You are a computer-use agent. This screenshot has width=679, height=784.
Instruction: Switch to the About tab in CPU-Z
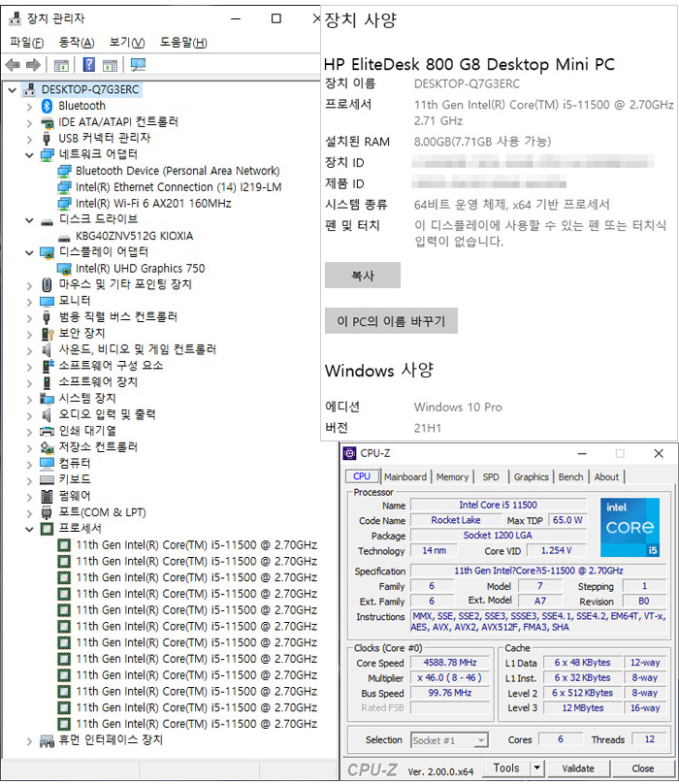point(606,477)
